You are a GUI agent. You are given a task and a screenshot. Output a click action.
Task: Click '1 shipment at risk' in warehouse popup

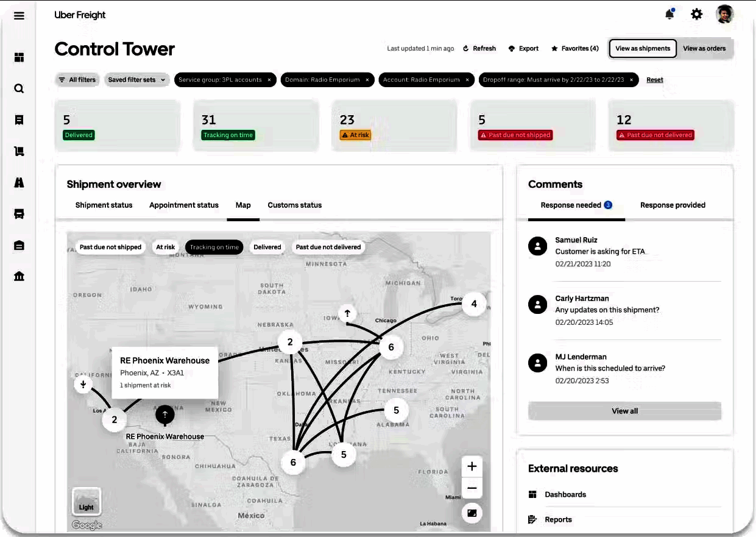[x=146, y=385]
